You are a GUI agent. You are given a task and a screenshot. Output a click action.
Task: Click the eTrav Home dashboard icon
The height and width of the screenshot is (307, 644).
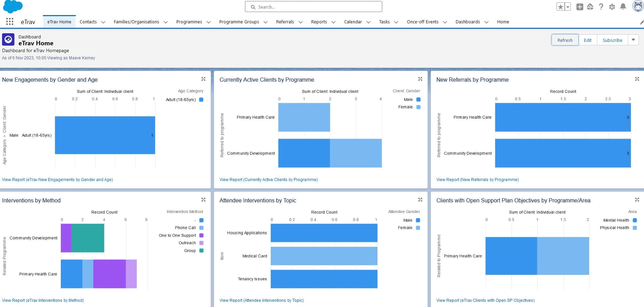pos(8,39)
